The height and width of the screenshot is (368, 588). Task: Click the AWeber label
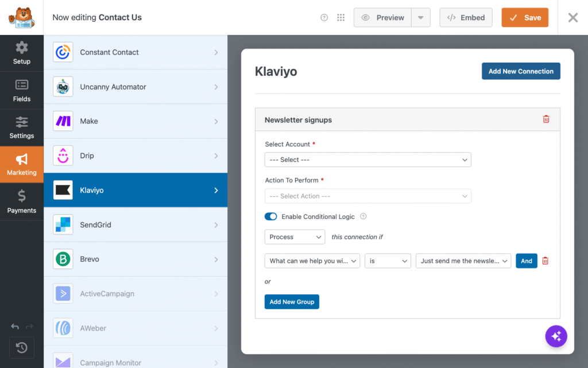[x=93, y=328]
